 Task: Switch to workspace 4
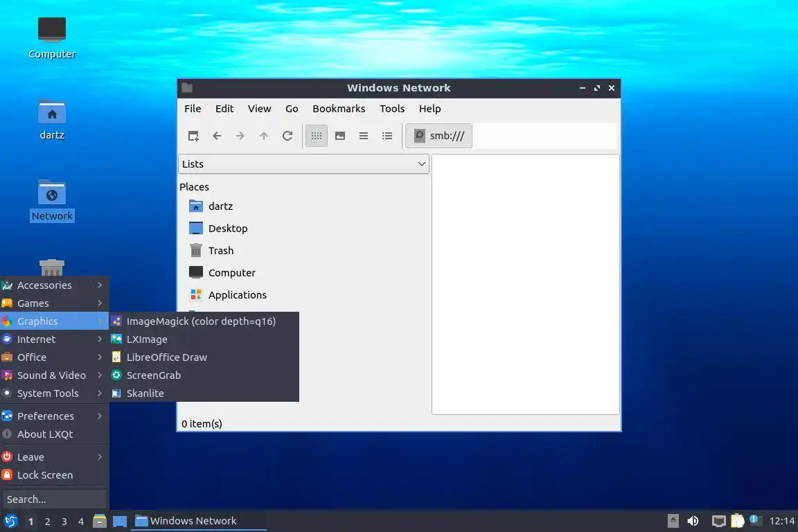[81, 522]
